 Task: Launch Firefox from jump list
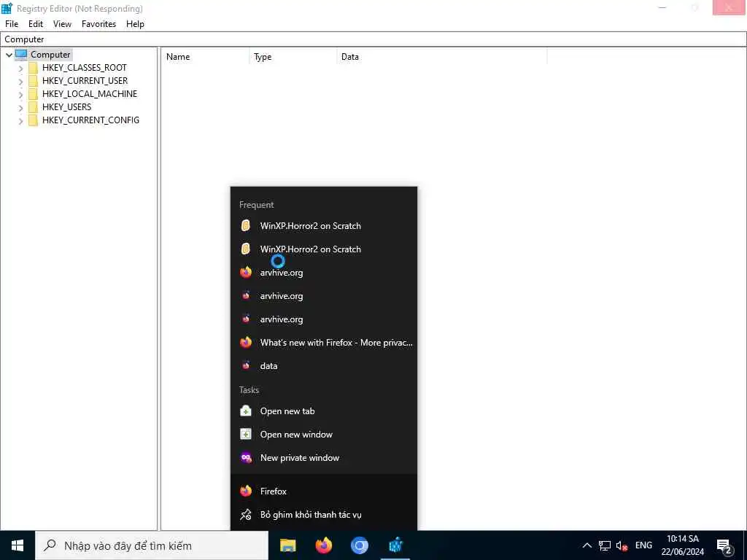(324, 491)
